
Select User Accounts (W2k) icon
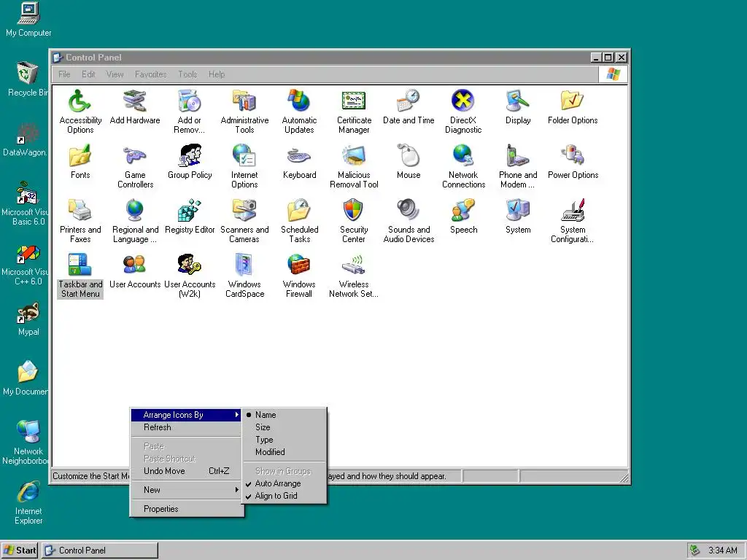[190, 265]
